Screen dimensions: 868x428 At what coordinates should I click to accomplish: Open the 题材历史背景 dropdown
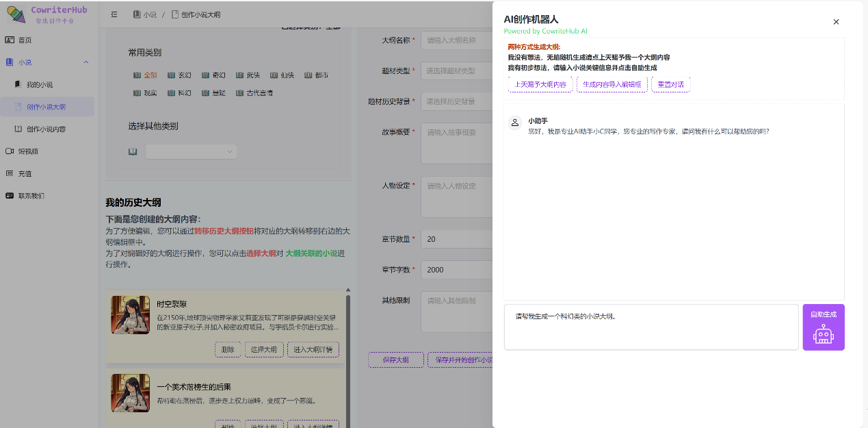click(x=456, y=101)
